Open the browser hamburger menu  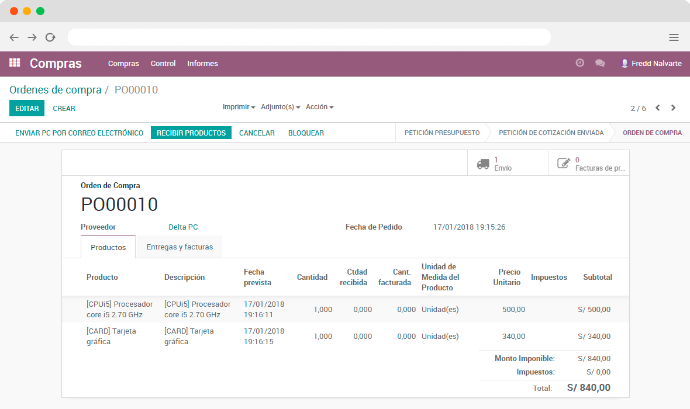click(x=674, y=37)
